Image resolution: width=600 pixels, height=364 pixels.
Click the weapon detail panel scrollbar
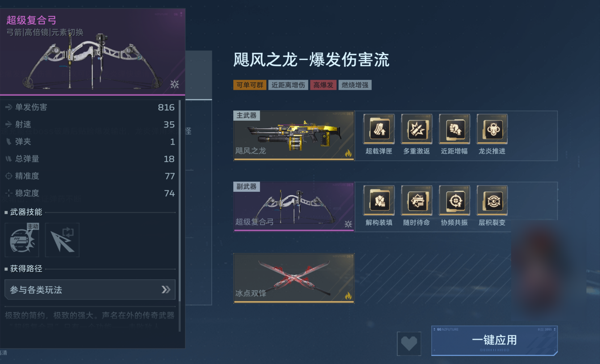tap(180, 215)
